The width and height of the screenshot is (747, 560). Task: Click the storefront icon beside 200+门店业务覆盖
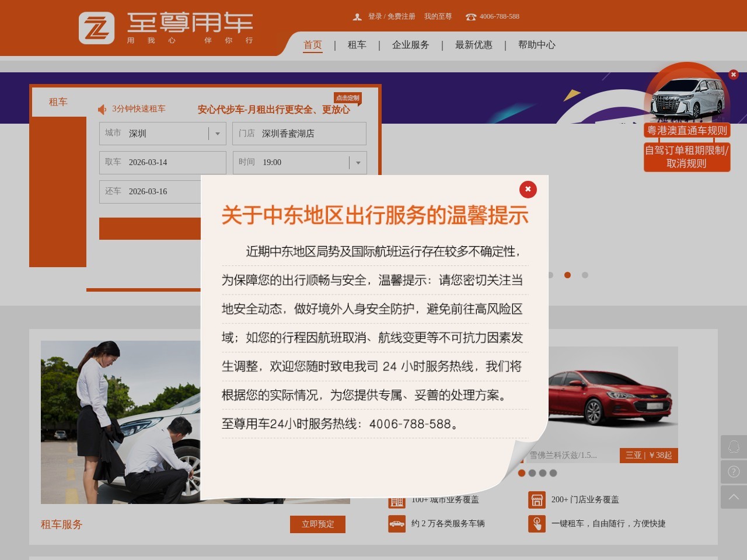pyautogui.click(x=537, y=500)
